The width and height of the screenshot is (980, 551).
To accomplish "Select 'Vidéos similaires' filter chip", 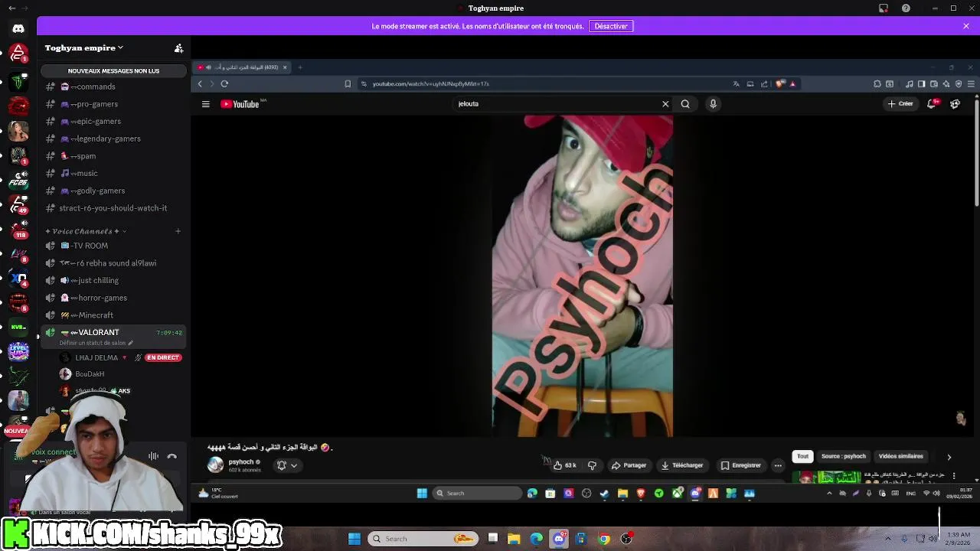I will [x=901, y=456].
